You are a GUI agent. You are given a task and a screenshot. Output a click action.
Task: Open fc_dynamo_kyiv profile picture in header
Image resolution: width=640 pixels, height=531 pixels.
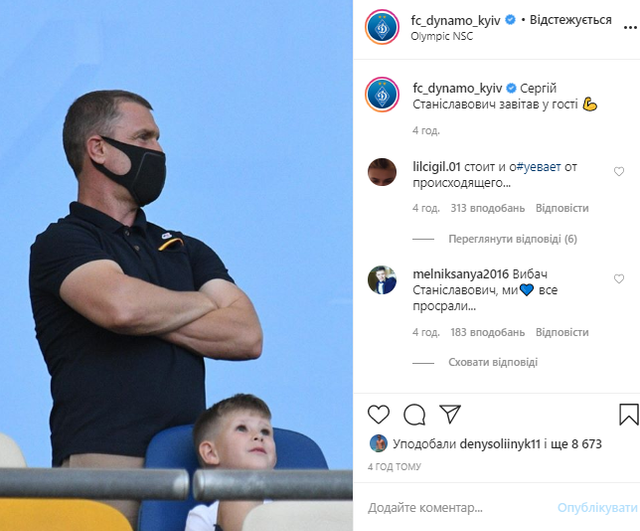pyautogui.click(x=382, y=27)
